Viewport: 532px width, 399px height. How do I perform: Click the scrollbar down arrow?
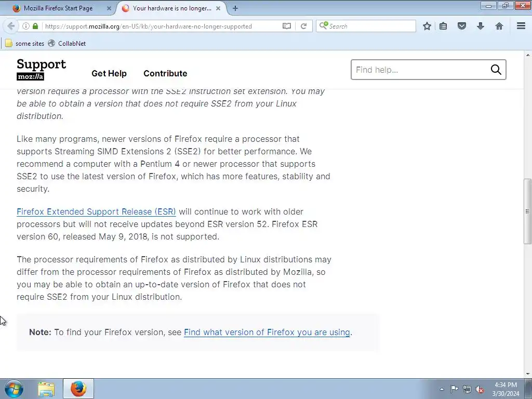528,374
